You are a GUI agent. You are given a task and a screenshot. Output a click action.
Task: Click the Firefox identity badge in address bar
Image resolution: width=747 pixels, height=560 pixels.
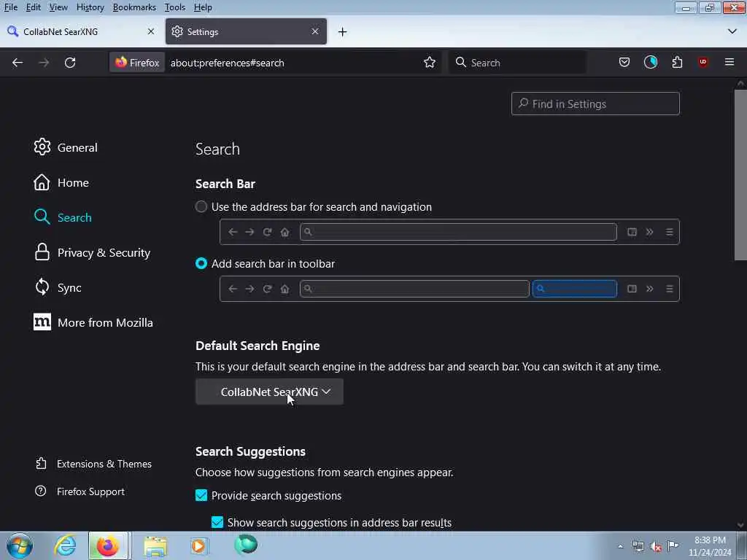[x=137, y=63]
